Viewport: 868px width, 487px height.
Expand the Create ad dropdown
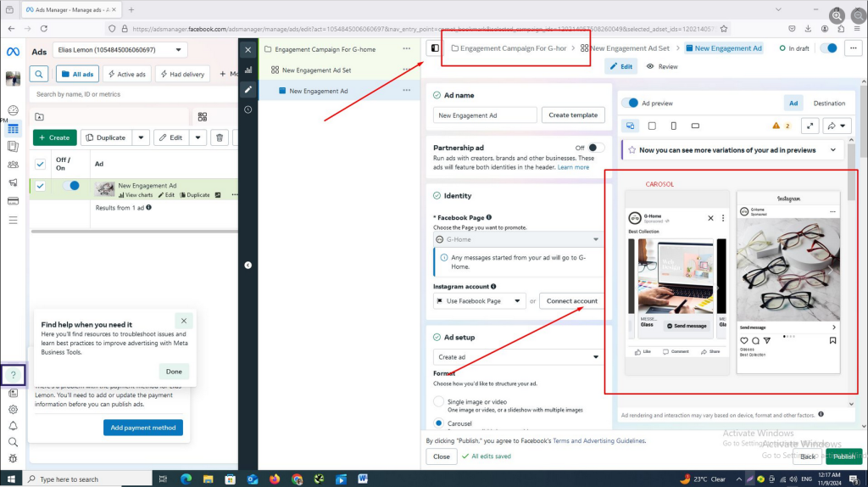pyautogui.click(x=518, y=357)
